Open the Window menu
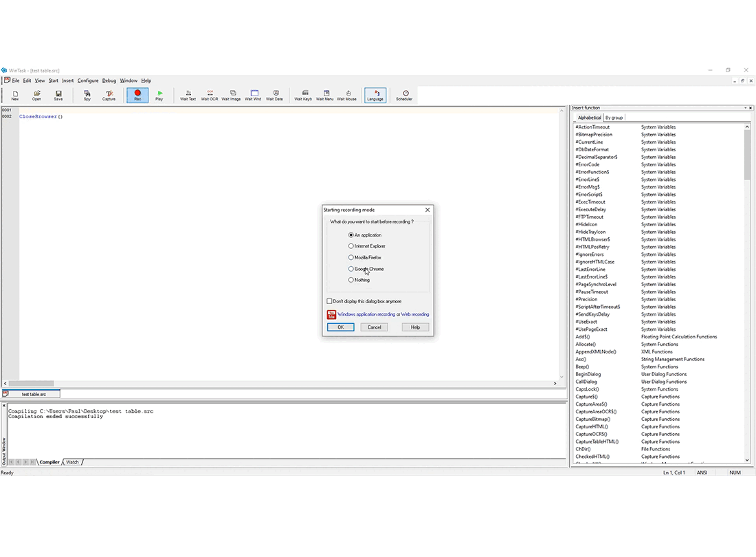The height and width of the screenshot is (557, 756). [129, 80]
